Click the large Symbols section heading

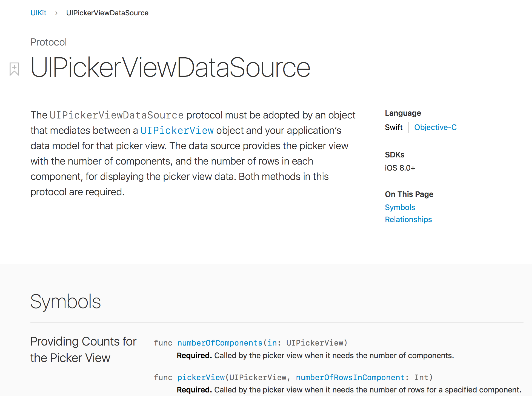click(x=65, y=302)
